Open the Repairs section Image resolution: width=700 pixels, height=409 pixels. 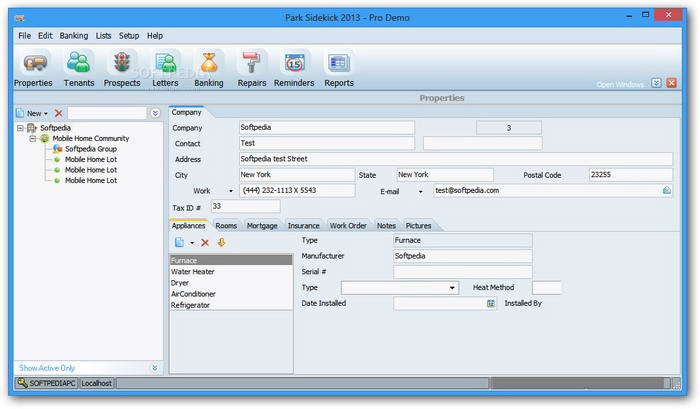(252, 67)
